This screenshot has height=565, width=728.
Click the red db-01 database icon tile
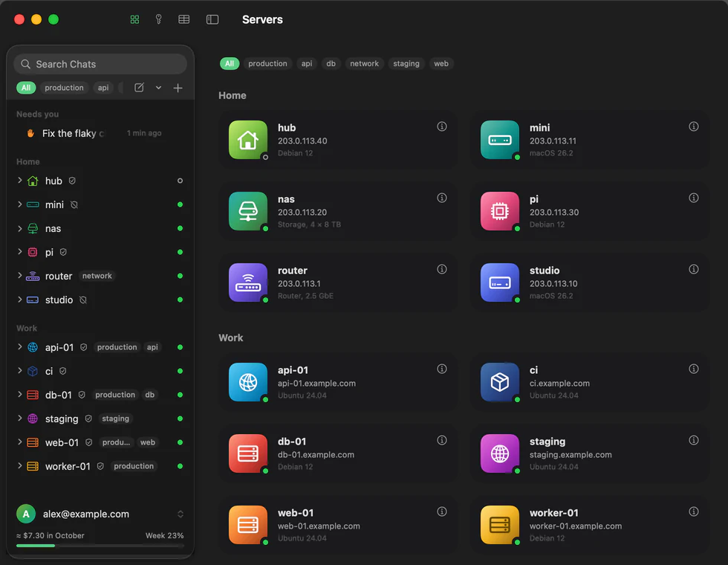pos(248,453)
